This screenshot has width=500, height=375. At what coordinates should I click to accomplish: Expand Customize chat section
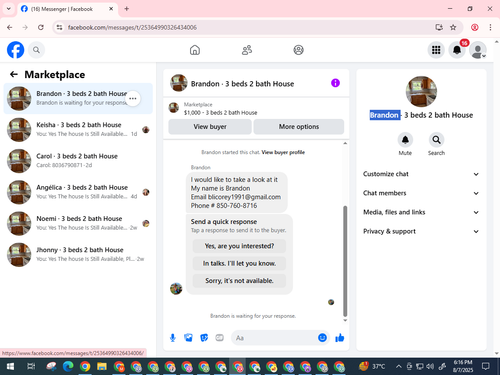pyautogui.click(x=421, y=174)
